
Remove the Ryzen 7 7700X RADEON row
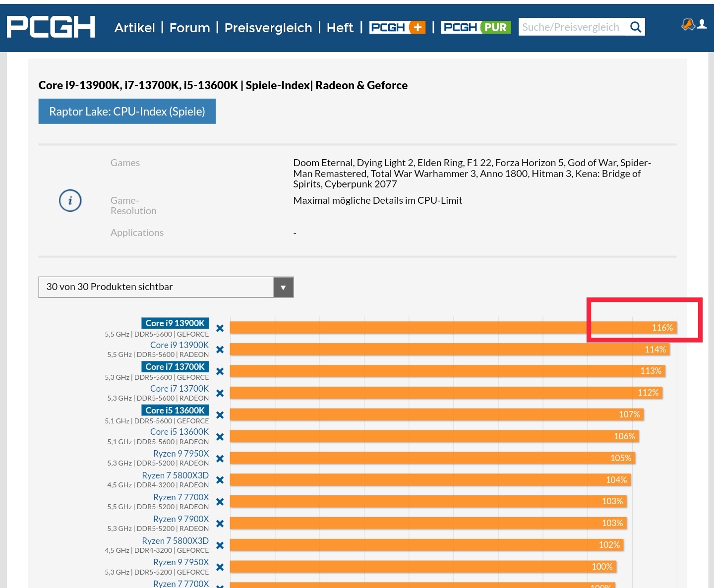click(x=220, y=502)
